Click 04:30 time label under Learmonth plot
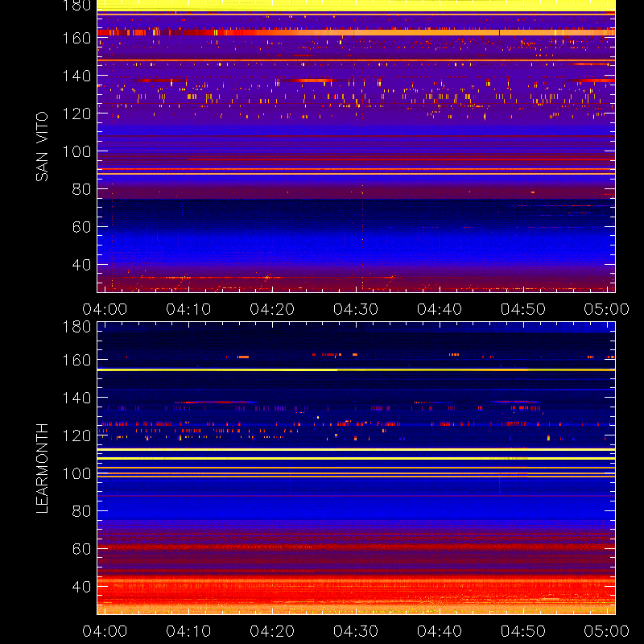 356,631
